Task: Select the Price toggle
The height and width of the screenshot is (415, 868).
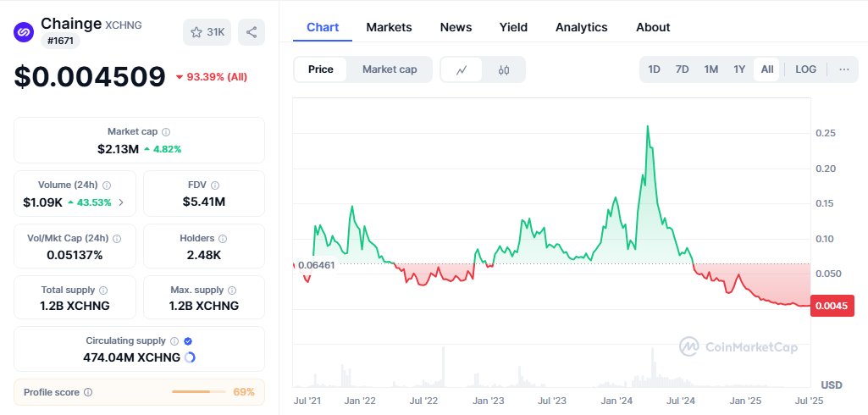Action: tap(320, 69)
